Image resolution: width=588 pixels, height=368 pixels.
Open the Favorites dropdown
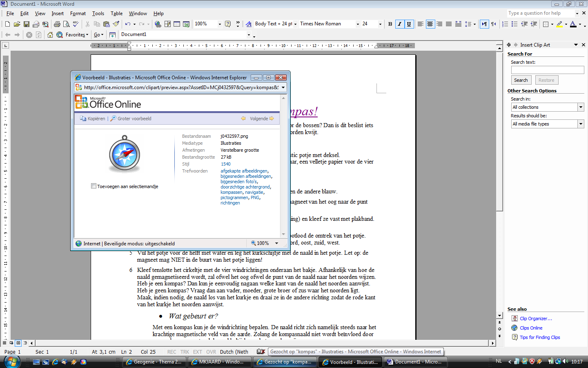(x=77, y=35)
